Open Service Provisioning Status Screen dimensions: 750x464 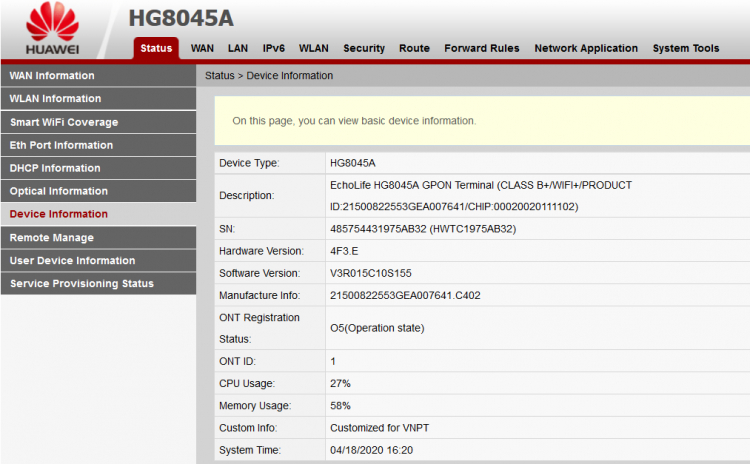coord(99,284)
